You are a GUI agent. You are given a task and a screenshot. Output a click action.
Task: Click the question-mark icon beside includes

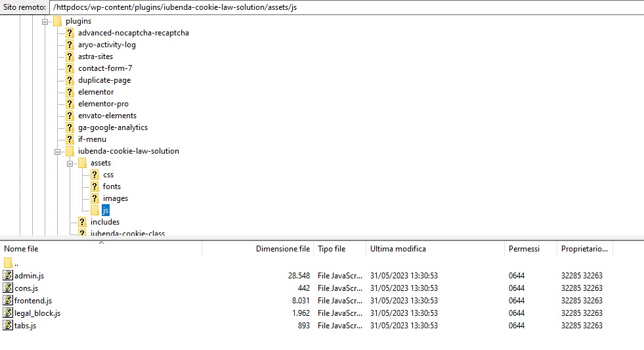[82, 222]
